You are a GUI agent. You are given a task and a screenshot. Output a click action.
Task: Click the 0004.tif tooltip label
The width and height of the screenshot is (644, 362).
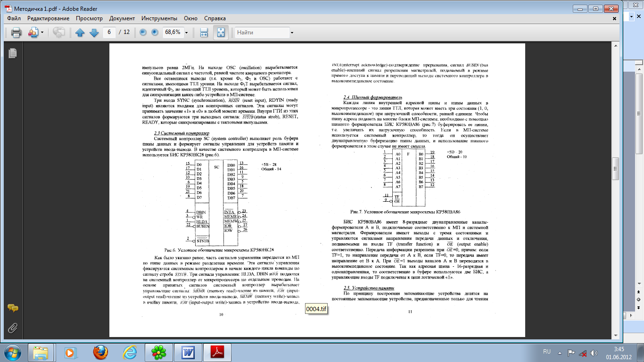316,308
